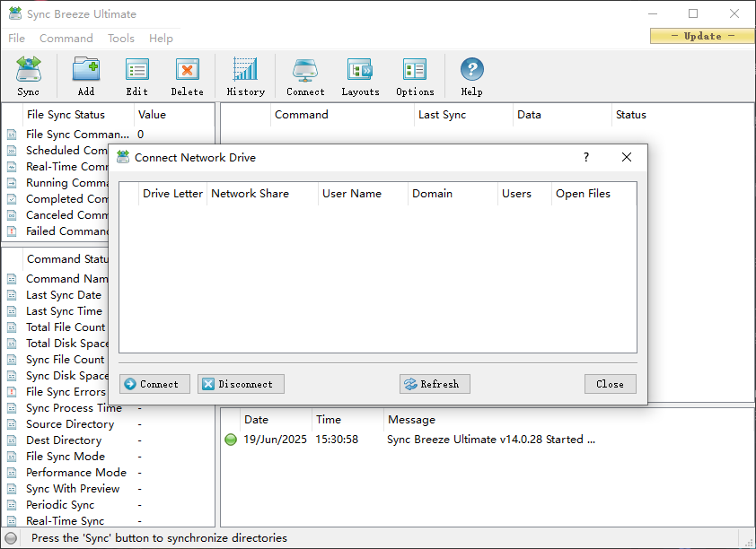
Task: Click the Drive Letter column header
Action: pos(172,194)
